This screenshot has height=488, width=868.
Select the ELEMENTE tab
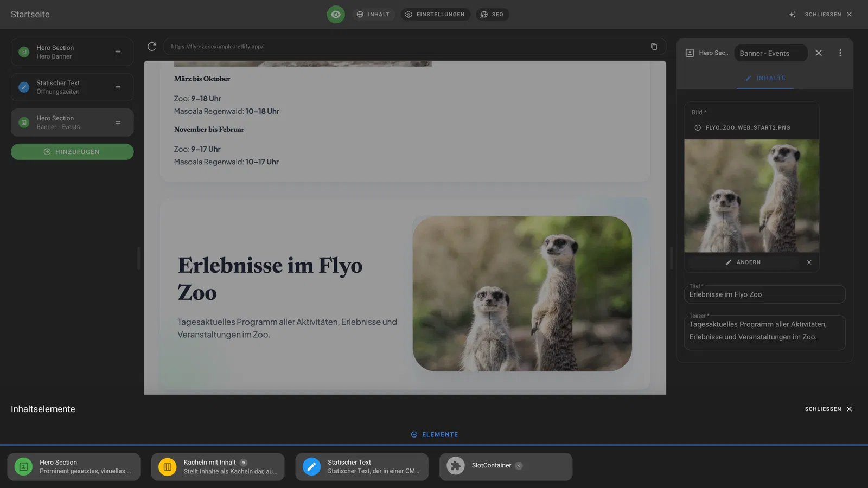[x=434, y=435]
